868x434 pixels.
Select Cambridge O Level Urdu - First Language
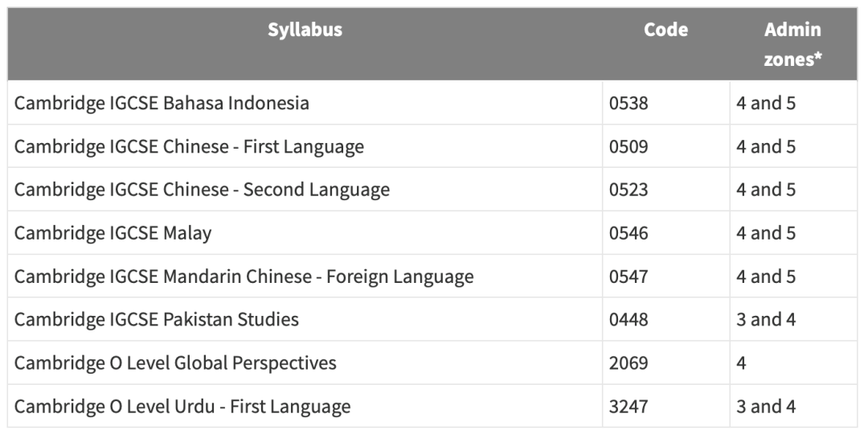click(182, 407)
